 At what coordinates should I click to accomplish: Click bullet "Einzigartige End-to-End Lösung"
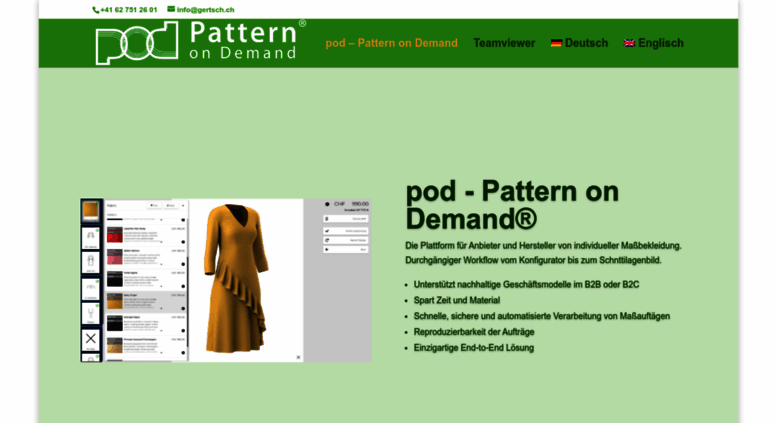(474, 348)
